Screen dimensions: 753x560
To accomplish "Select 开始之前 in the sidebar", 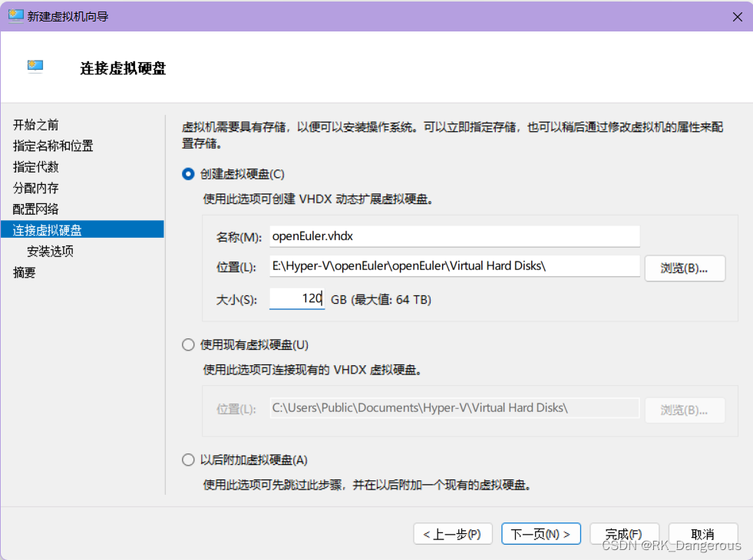I will 38,124.
